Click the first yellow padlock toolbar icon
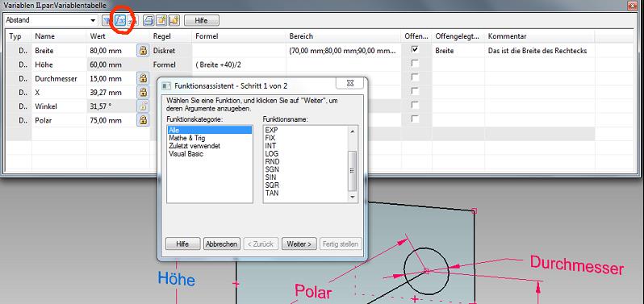The height and width of the screenshot is (304, 644). click(x=161, y=20)
